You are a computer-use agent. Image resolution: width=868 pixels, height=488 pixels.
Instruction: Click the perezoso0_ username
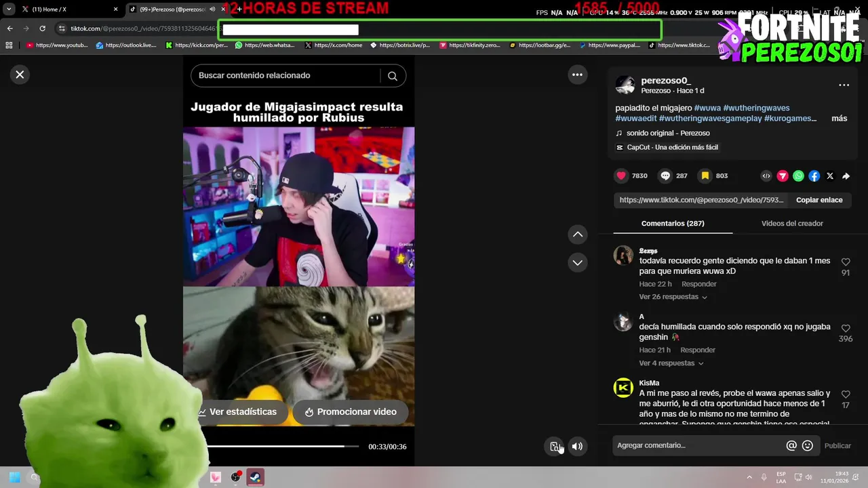pos(666,81)
